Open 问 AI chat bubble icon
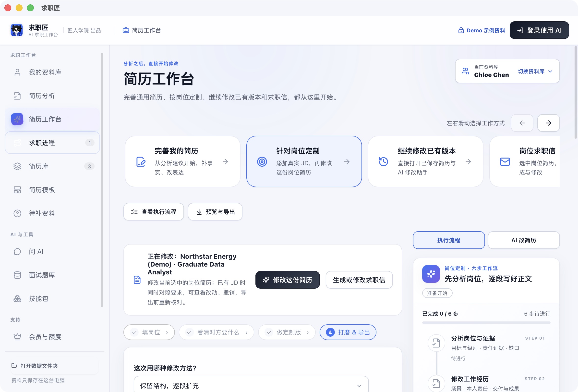The height and width of the screenshot is (392, 578). pos(17,252)
